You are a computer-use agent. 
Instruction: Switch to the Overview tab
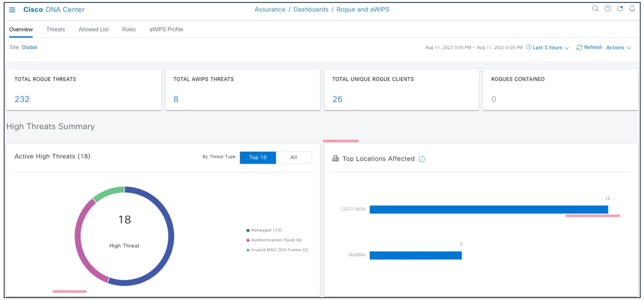pos(21,29)
